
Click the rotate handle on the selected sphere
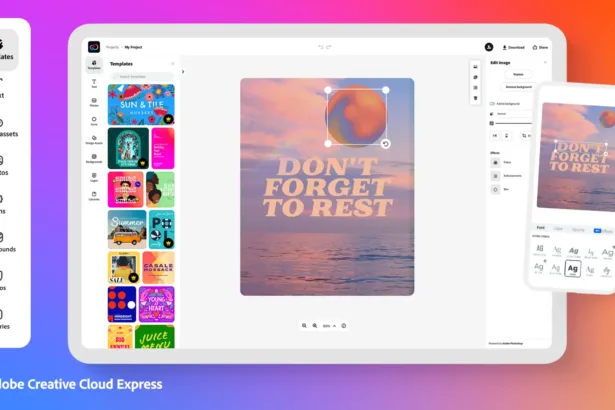point(386,144)
